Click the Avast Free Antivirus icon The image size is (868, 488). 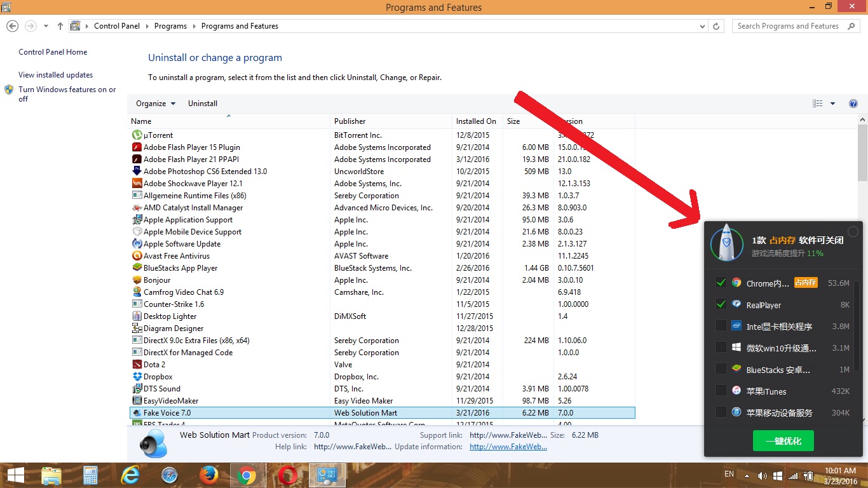click(137, 255)
